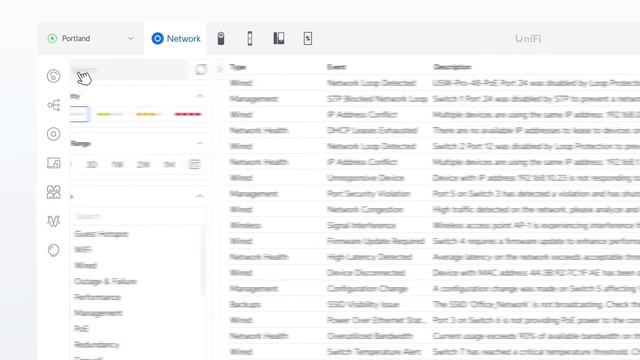Image resolution: width=640 pixels, height=360 pixels.
Task: Filter by the red high severity bar
Action: (188, 114)
